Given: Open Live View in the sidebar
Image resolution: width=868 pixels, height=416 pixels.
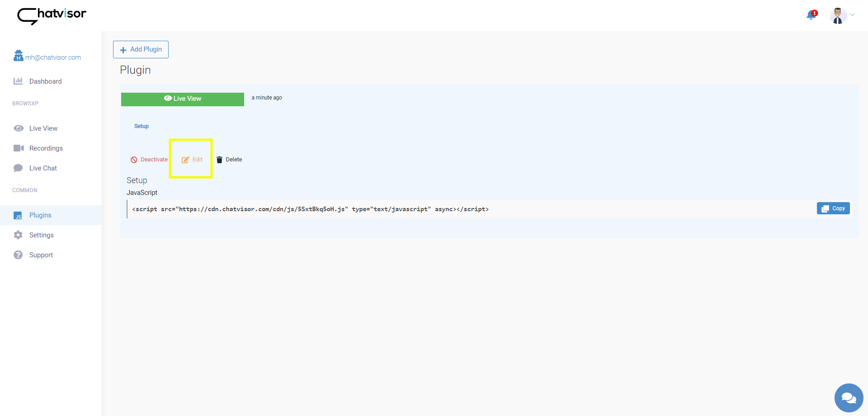Looking at the screenshot, I should [x=43, y=128].
